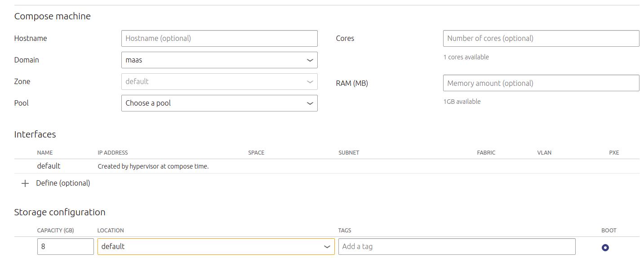Focus the 'Add a tag' input
644x258 pixels.
[x=457, y=247]
